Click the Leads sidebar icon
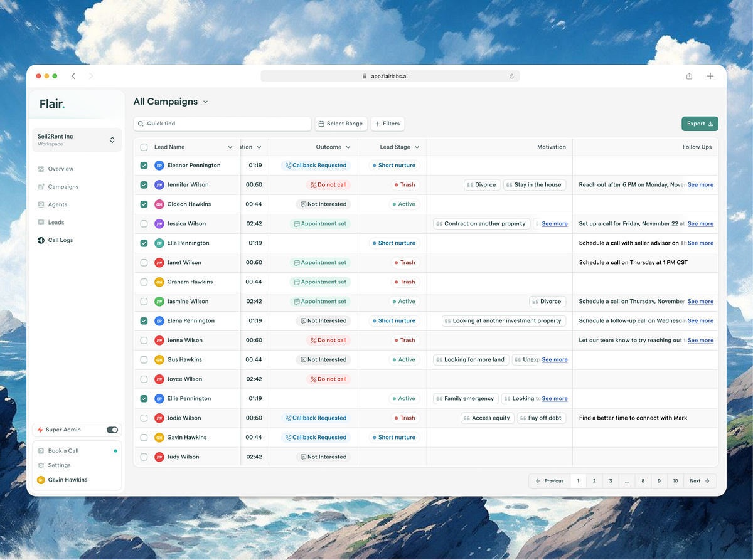Viewport: 753px width, 560px height. click(x=41, y=222)
